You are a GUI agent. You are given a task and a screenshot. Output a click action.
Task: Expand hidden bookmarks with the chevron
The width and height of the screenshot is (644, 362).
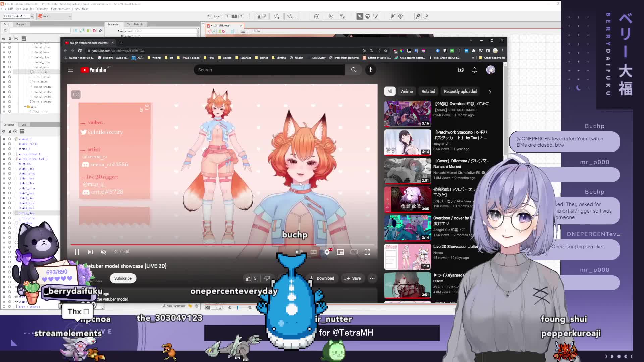(x=473, y=58)
